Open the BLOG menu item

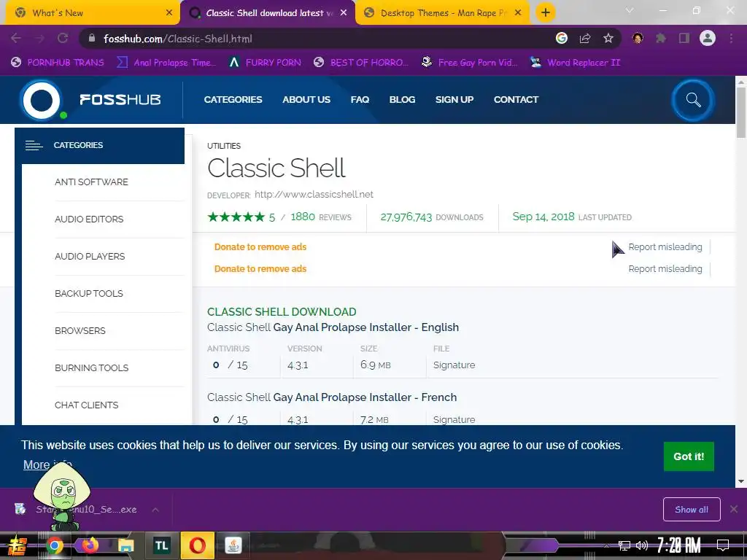click(x=402, y=99)
